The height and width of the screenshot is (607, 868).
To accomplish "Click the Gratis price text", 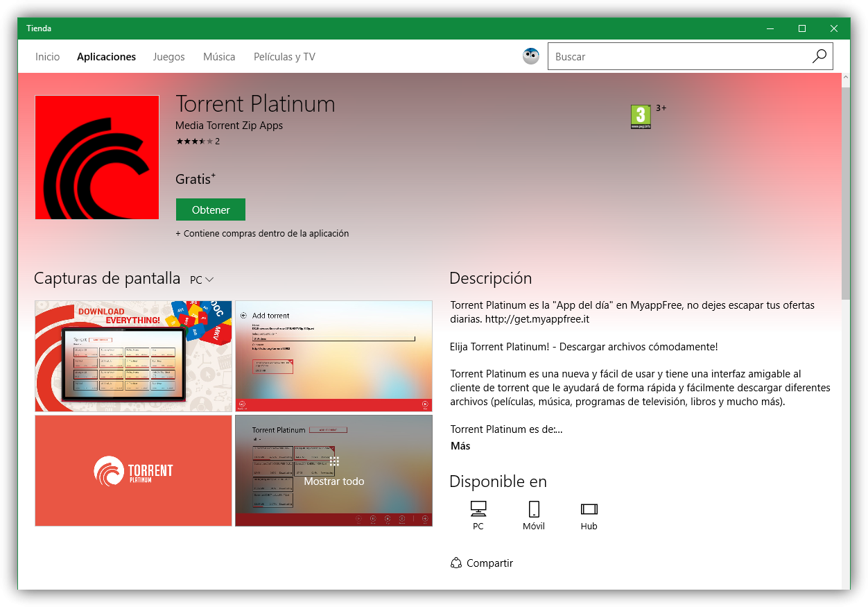I will coord(196,179).
